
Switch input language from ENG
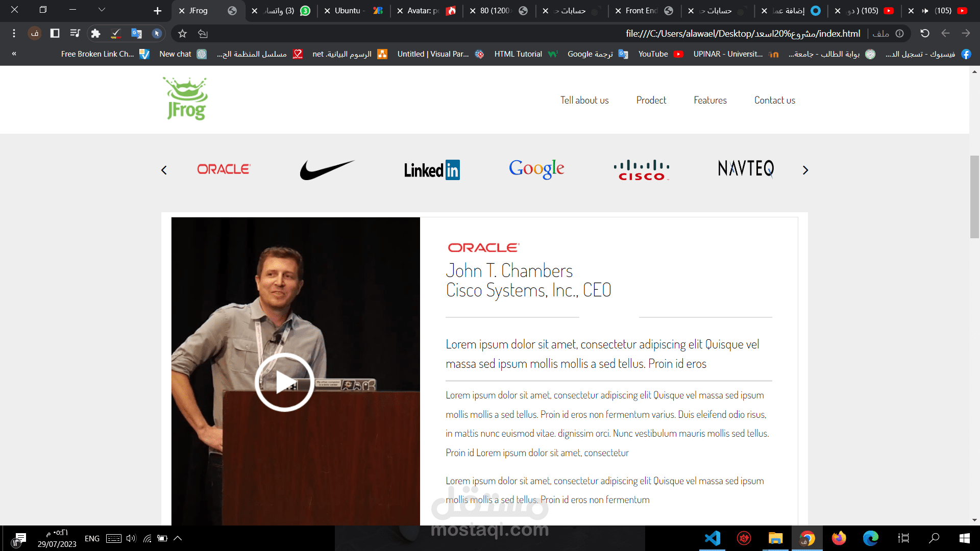[92, 539]
